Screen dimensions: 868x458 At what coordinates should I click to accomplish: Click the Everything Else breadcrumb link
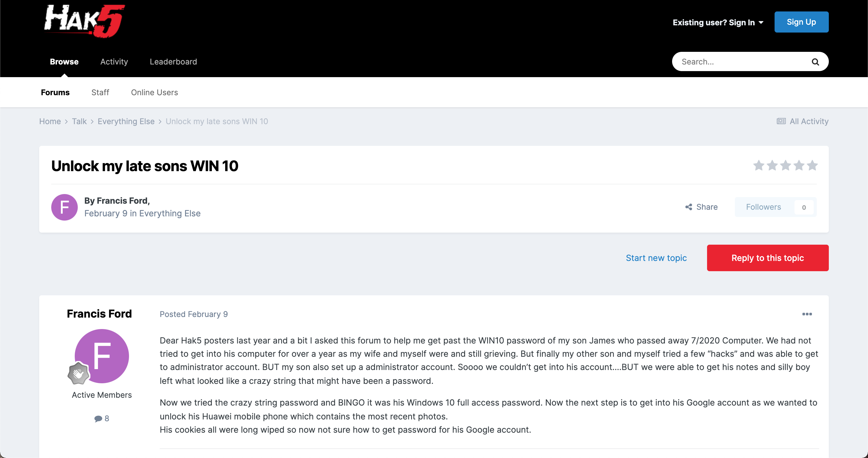[126, 121]
